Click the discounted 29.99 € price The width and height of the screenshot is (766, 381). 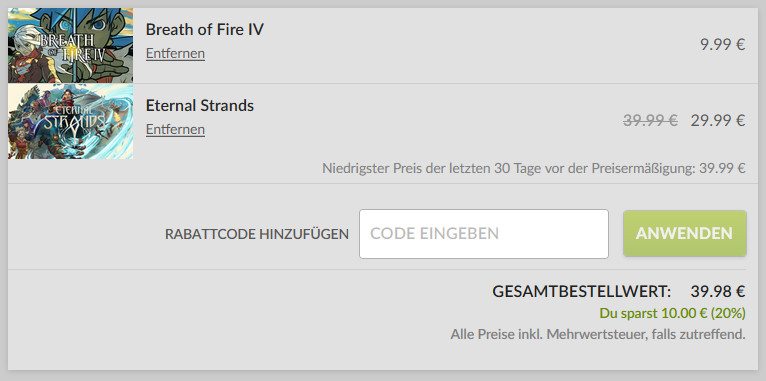point(718,120)
